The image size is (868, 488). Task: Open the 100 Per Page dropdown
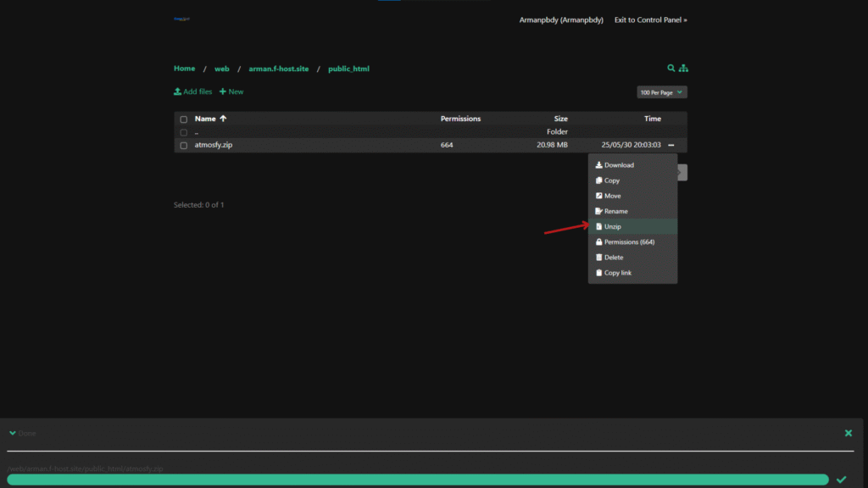pos(661,91)
